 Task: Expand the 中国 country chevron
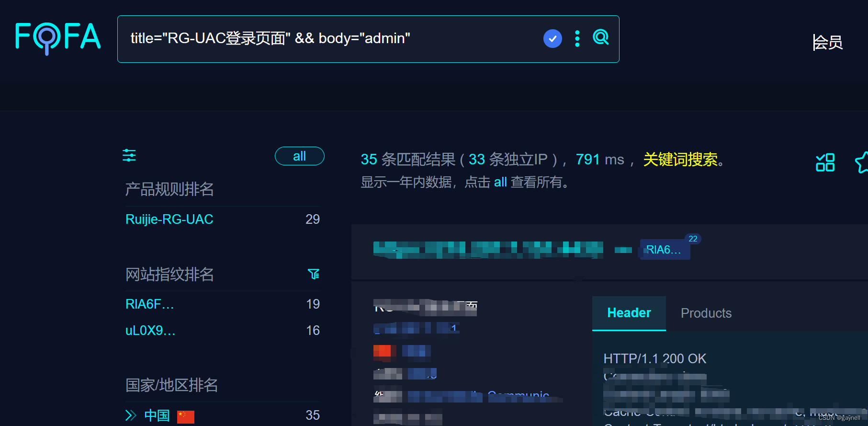pos(131,415)
